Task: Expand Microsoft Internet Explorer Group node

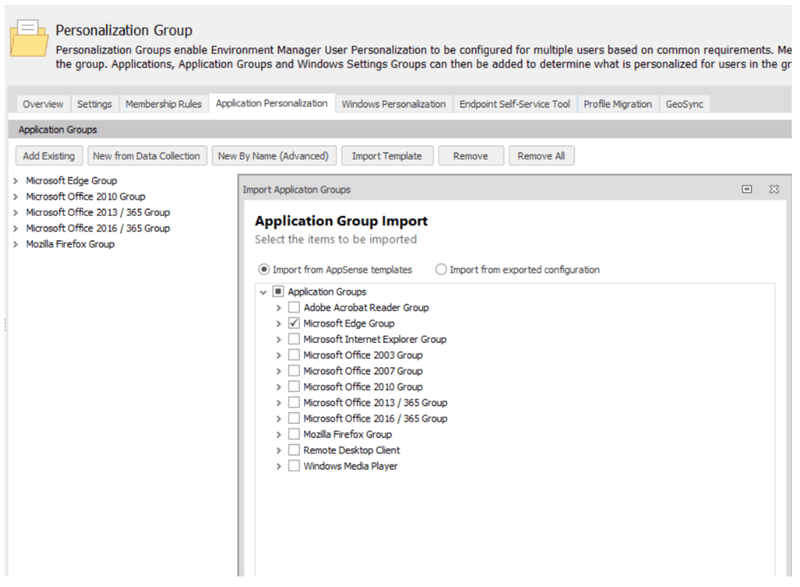Action: point(279,340)
